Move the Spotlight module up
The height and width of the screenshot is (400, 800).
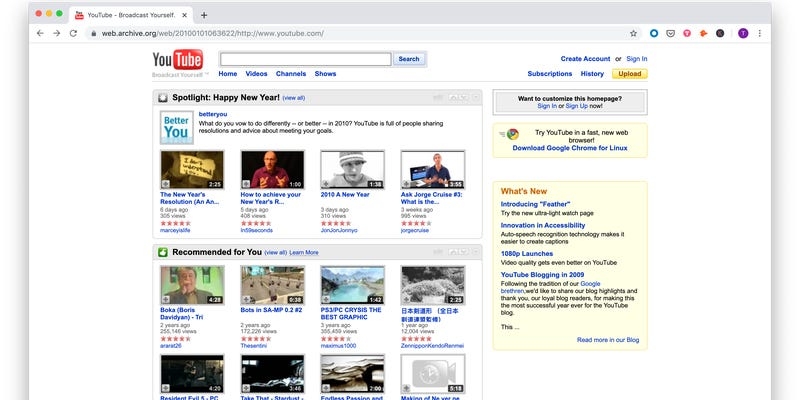454,97
